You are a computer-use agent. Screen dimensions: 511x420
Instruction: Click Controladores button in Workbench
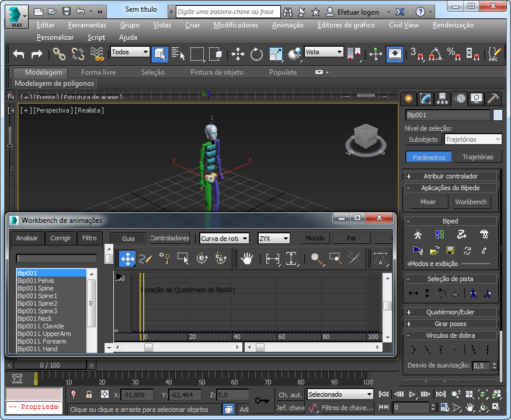tap(169, 238)
